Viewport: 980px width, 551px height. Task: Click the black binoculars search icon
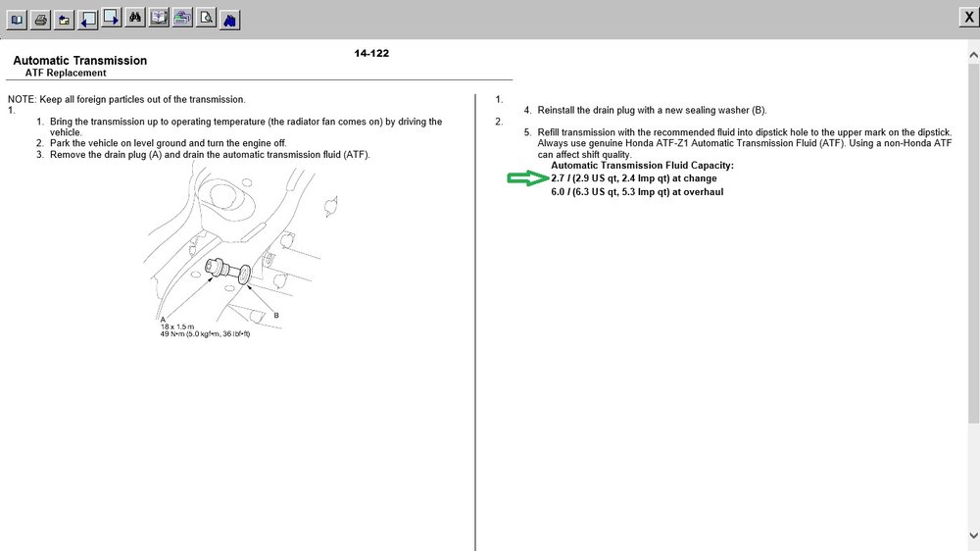[x=135, y=18]
